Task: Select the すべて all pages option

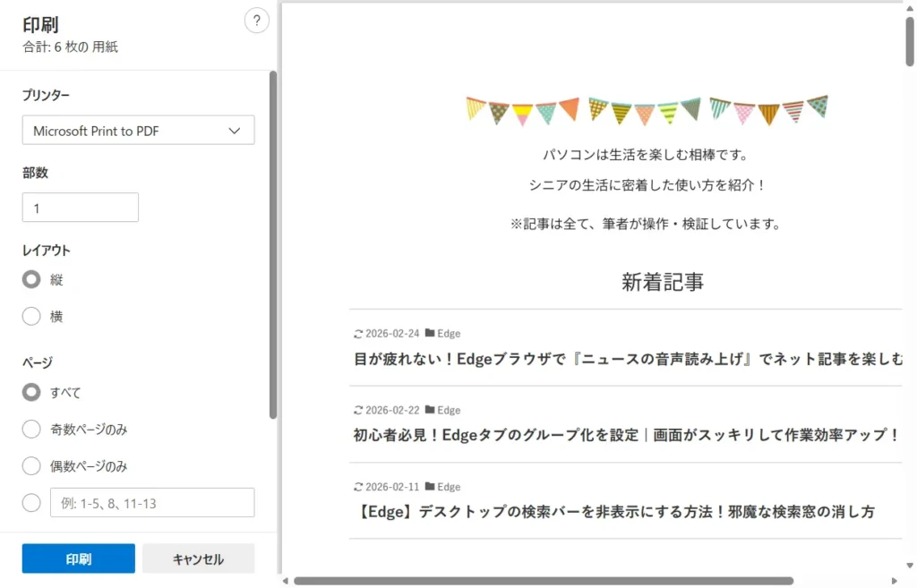Action: 31,392
